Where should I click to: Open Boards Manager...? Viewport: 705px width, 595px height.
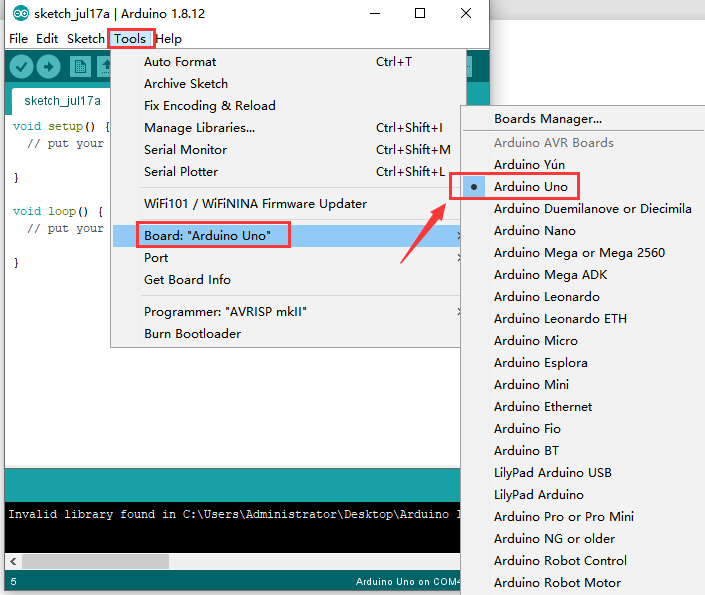584,119
